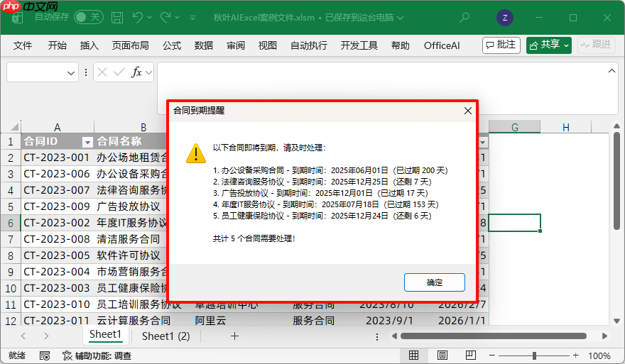Image resolution: width=625 pixels, height=364 pixels.
Task: Switch to Normal view icon
Action: point(414,355)
